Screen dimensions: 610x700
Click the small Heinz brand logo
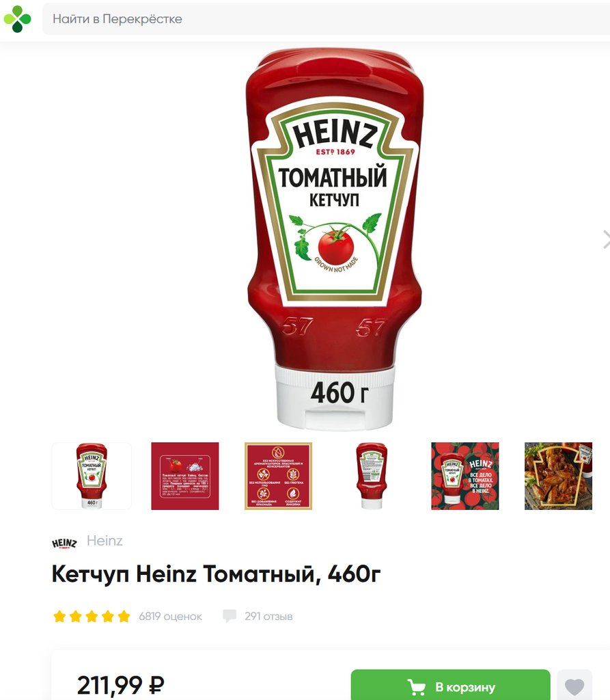(x=64, y=542)
